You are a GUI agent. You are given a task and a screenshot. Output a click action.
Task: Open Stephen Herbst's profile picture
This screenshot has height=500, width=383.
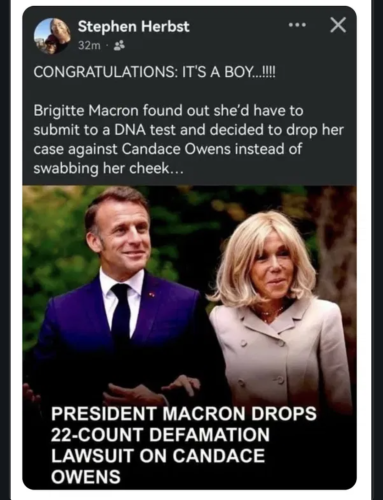[x=52, y=36]
